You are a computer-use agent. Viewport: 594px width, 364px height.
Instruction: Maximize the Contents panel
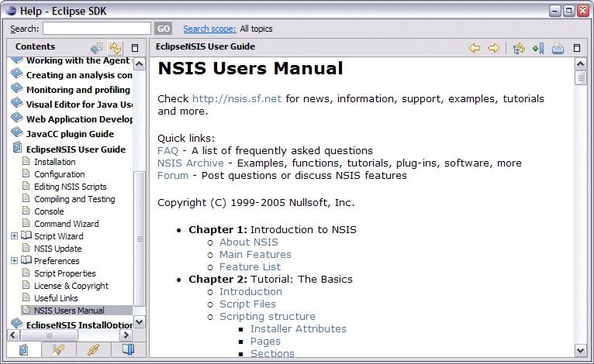(135, 48)
